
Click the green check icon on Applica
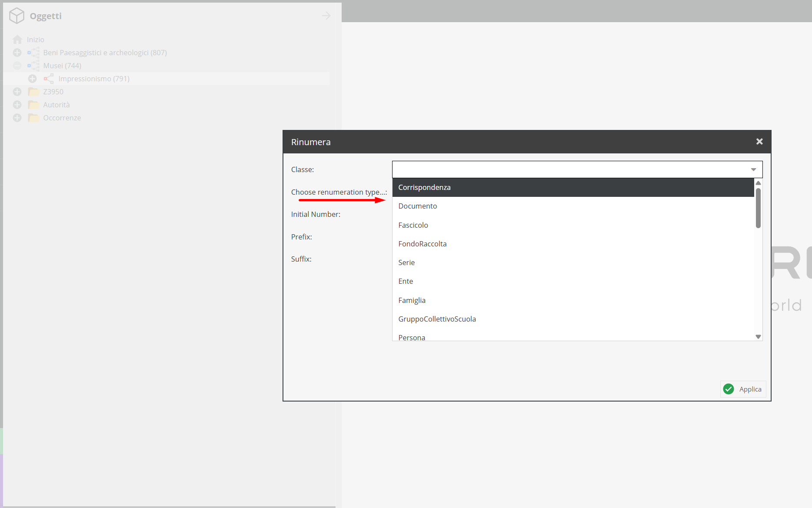pos(729,389)
